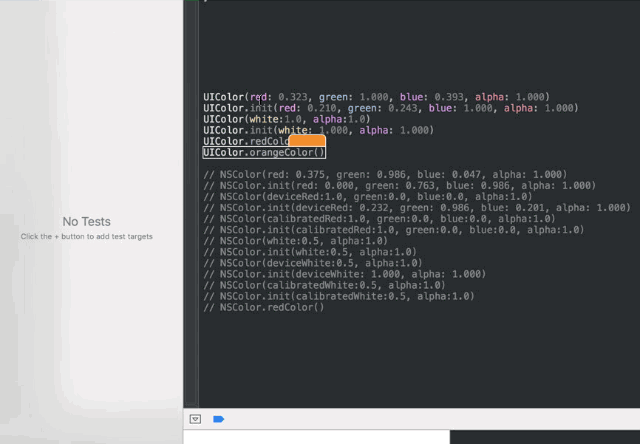Viewport: 640px width, 444px height.
Task: Click the UIColor(white:1.0, alpha:1.0) line
Action: 287,119
